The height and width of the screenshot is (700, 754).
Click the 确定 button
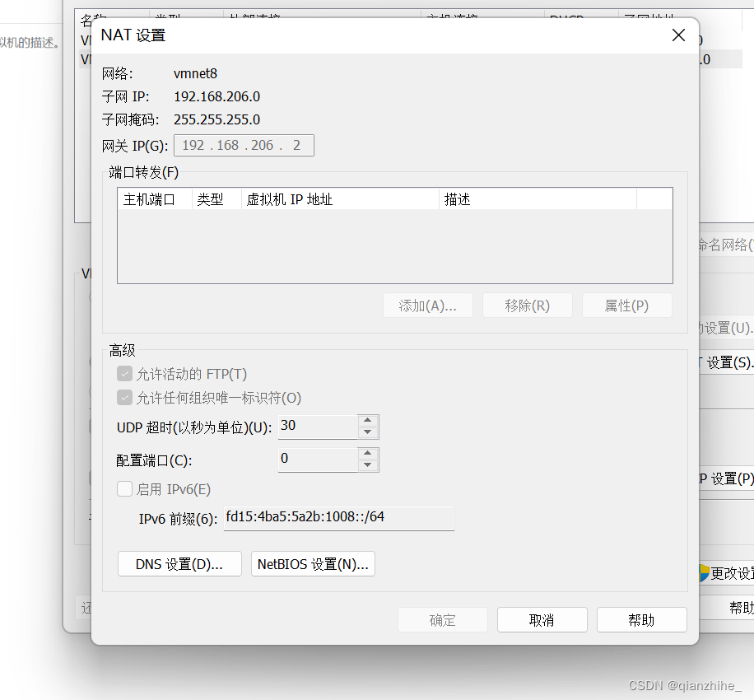[x=442, y=619]
